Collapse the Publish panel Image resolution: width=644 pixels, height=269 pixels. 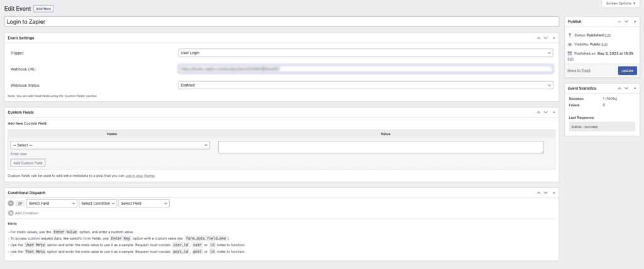634,21
